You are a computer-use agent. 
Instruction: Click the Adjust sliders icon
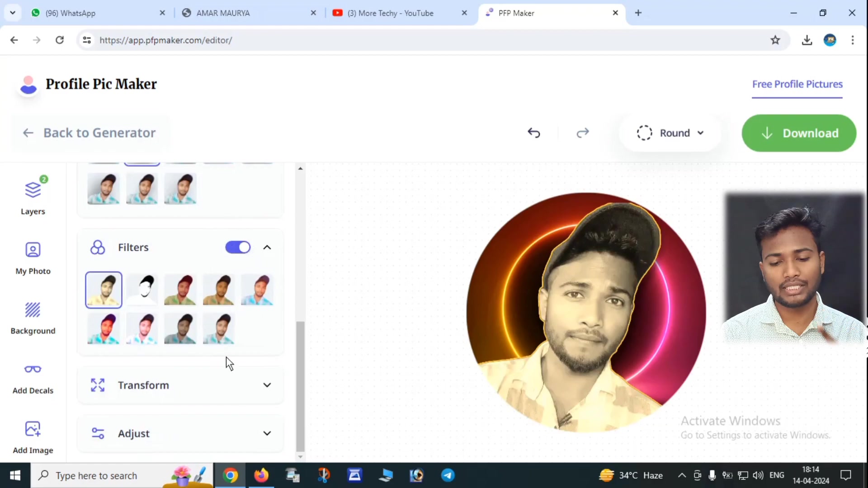[98, 433]
